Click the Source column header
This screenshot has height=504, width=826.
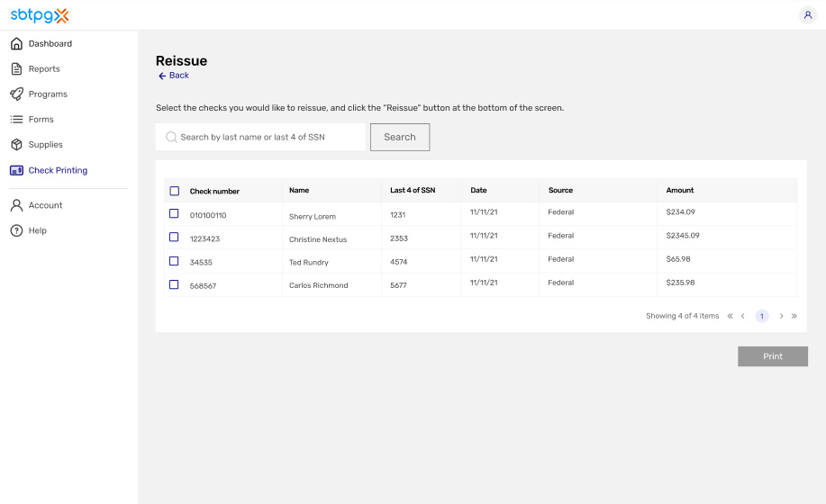(560, 191)
